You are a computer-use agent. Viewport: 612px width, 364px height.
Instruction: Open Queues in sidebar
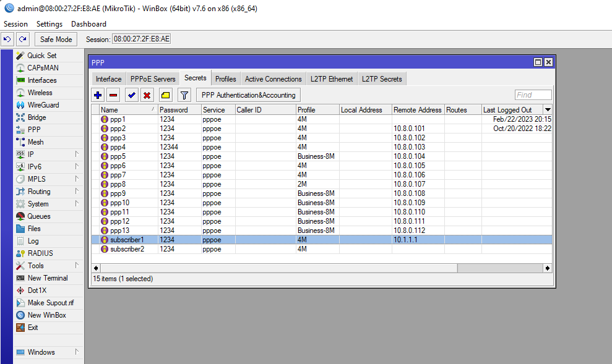[x=49, y=216]
